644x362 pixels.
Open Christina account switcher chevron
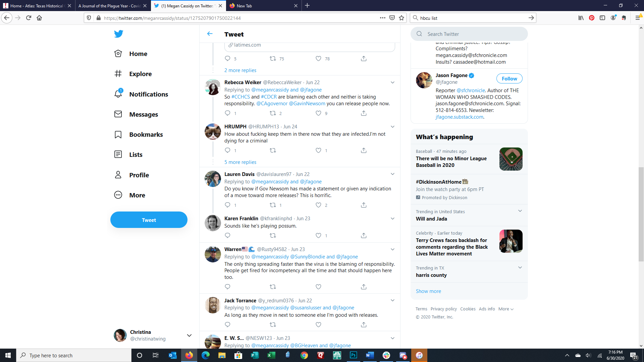point(189,336)
